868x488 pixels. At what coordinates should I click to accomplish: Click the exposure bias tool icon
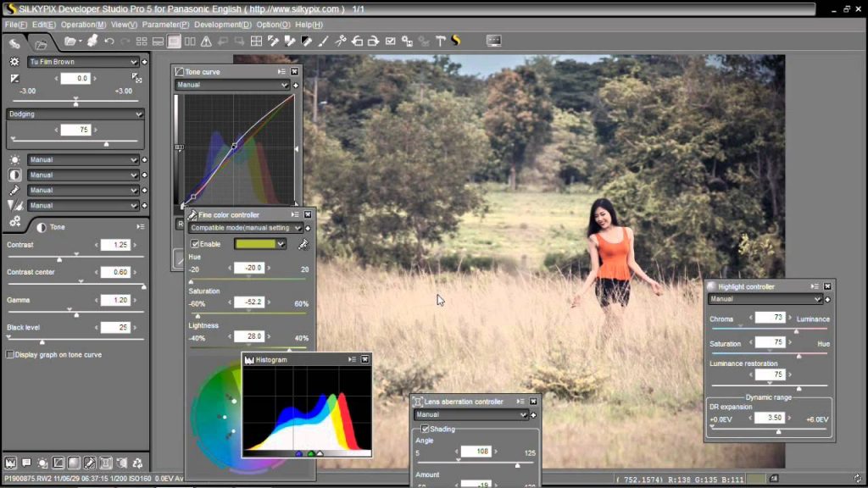(x=15, y=79)
